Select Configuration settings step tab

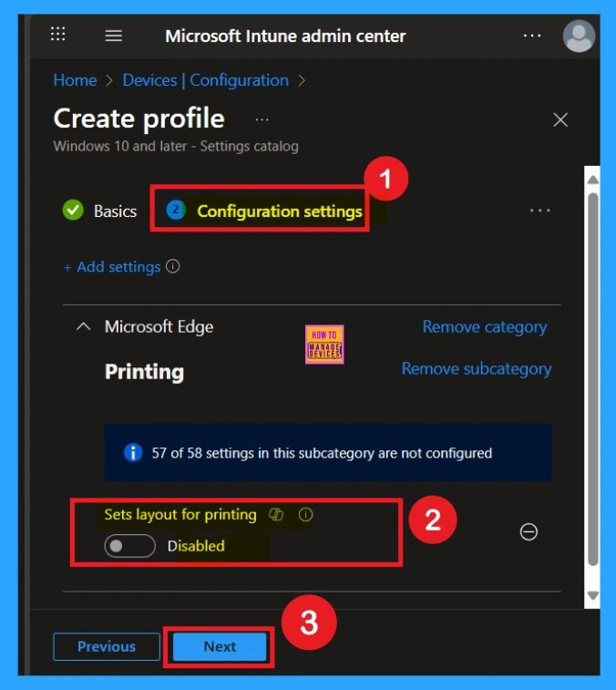(x=264, y=211)
